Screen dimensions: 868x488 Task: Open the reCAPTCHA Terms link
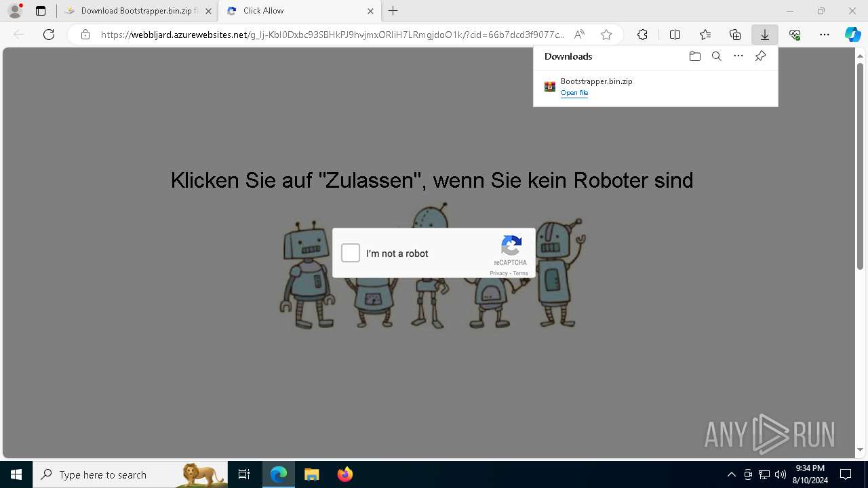point(520,273)
